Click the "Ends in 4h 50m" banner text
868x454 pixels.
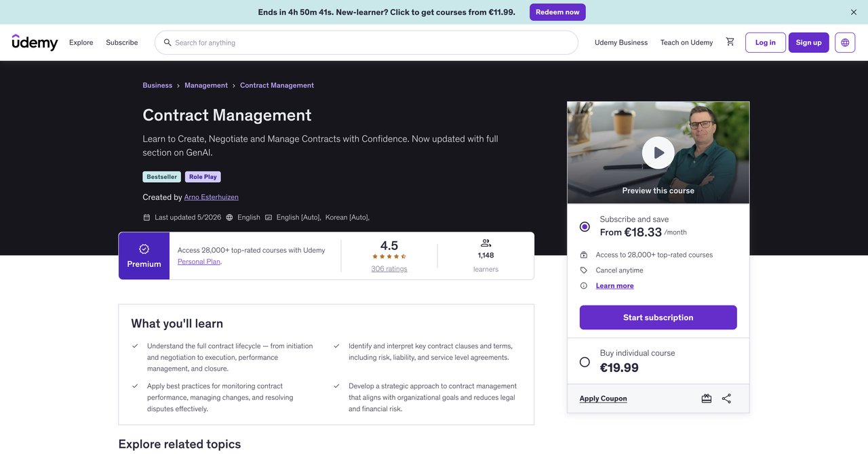pyautogui.click(x=387, y=12)
